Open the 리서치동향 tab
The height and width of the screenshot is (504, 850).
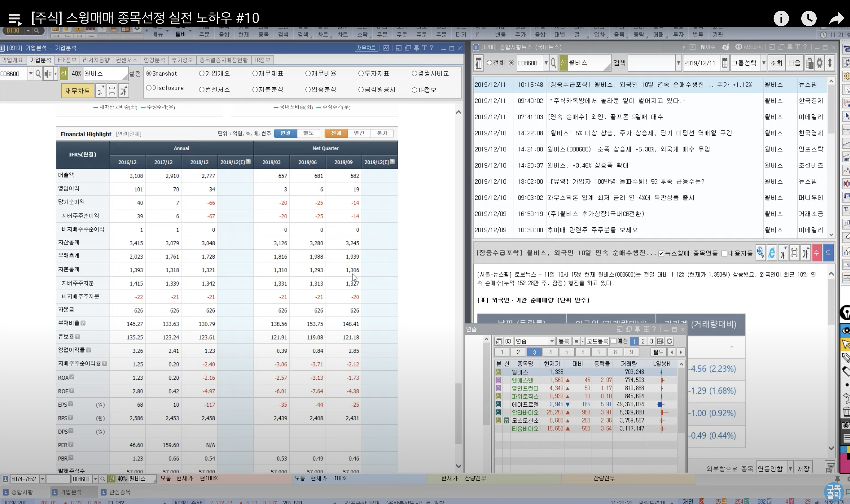coord(96,60)
